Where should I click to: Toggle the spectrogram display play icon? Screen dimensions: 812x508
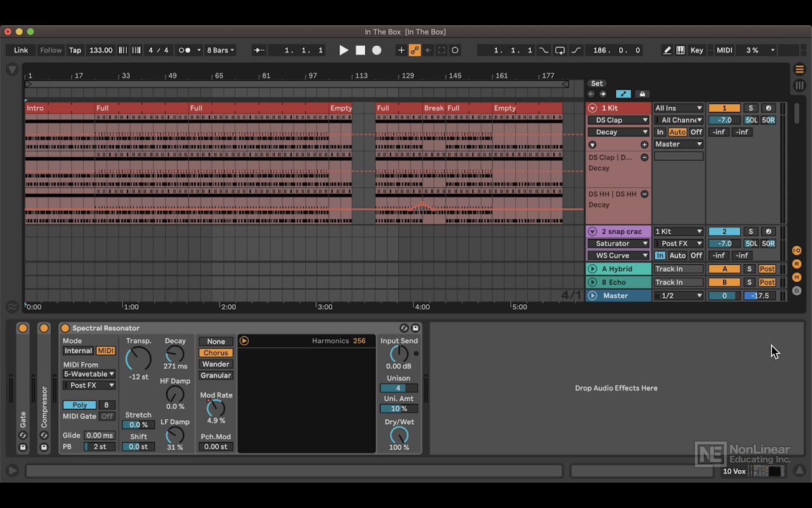pyautogui.click(x=244, y=341)
